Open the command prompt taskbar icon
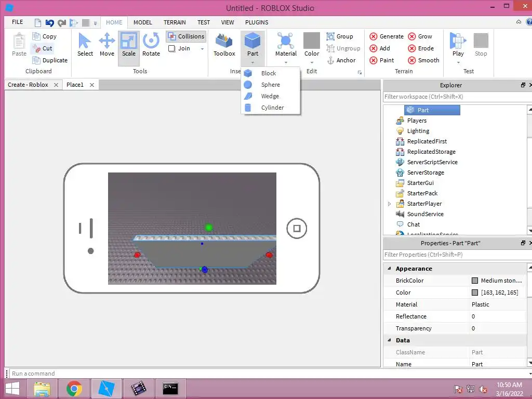Image resolution: width=532 pixels, height=399 pixels. [x=170, y=389]
